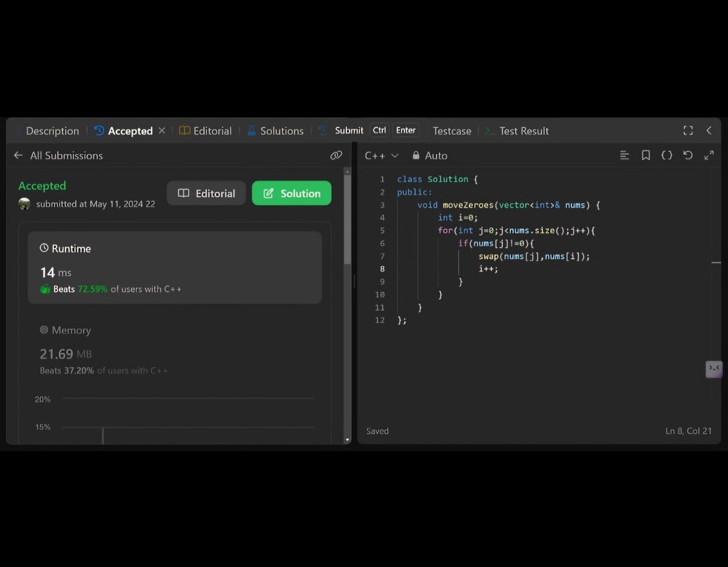
Task: Click the Saved status text
Action: [x=377, y=431]
